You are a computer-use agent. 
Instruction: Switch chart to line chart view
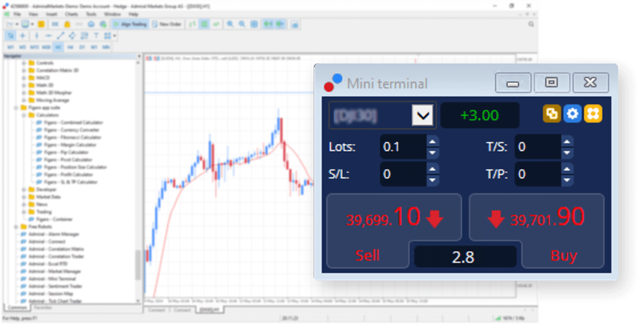coord(216,24)
